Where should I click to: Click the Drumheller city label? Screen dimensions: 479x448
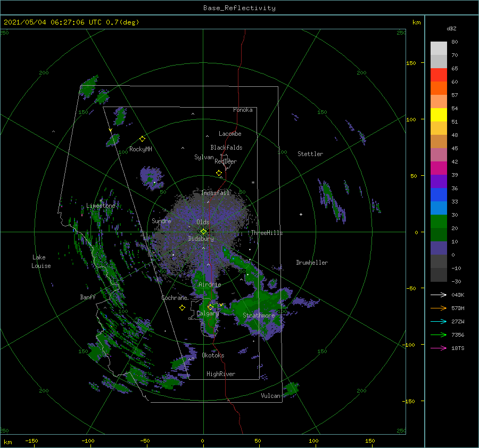click(312, 263)
